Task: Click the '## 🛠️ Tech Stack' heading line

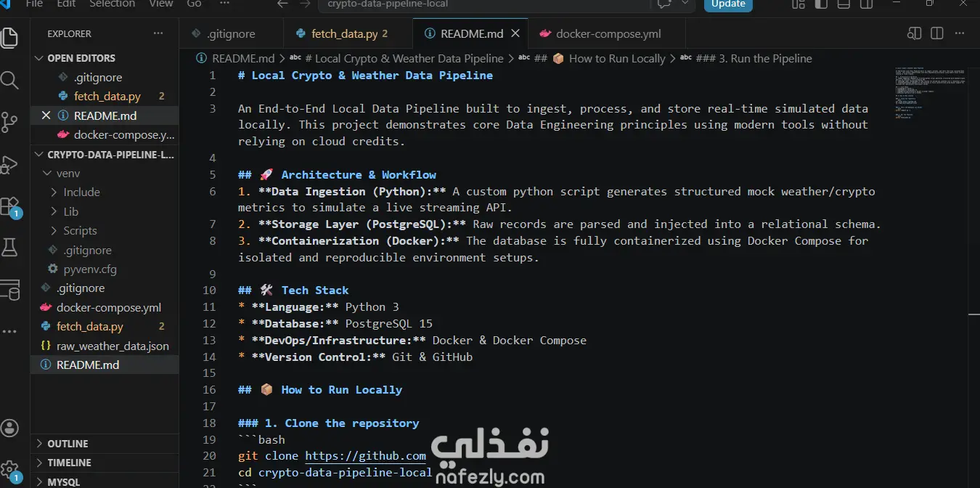Action: point(293,290)
